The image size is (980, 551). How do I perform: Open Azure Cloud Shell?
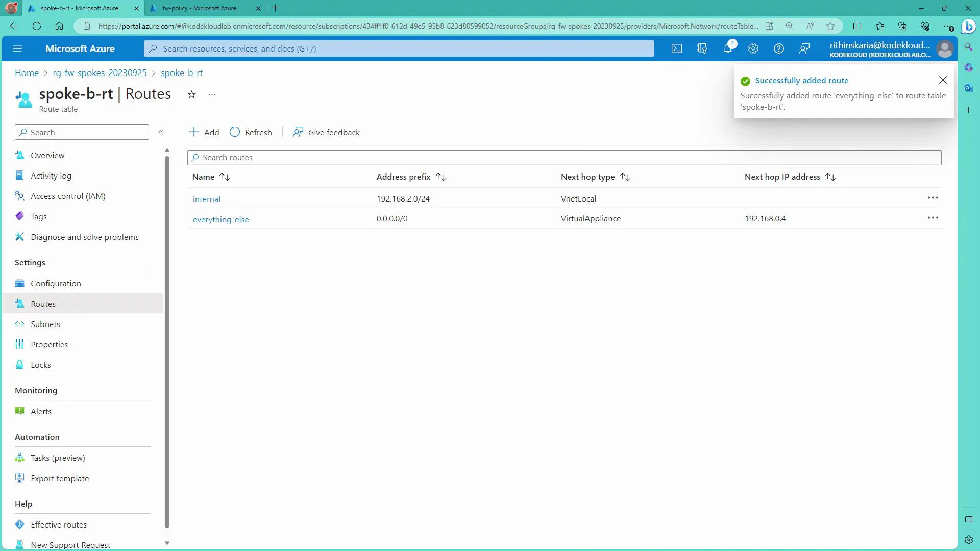[x=676, y=48]
